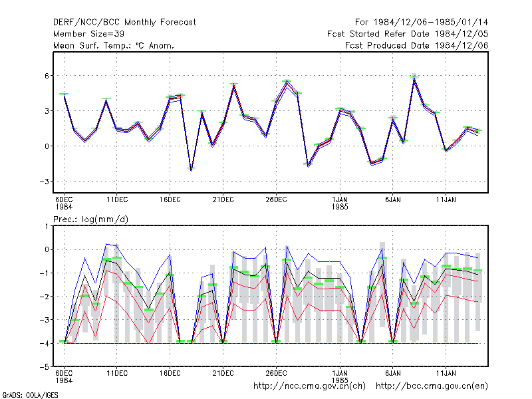
Task: Click the 6DEC 1984 label under temperature chart
Action: pyautogui.click(x=64, y=203)
